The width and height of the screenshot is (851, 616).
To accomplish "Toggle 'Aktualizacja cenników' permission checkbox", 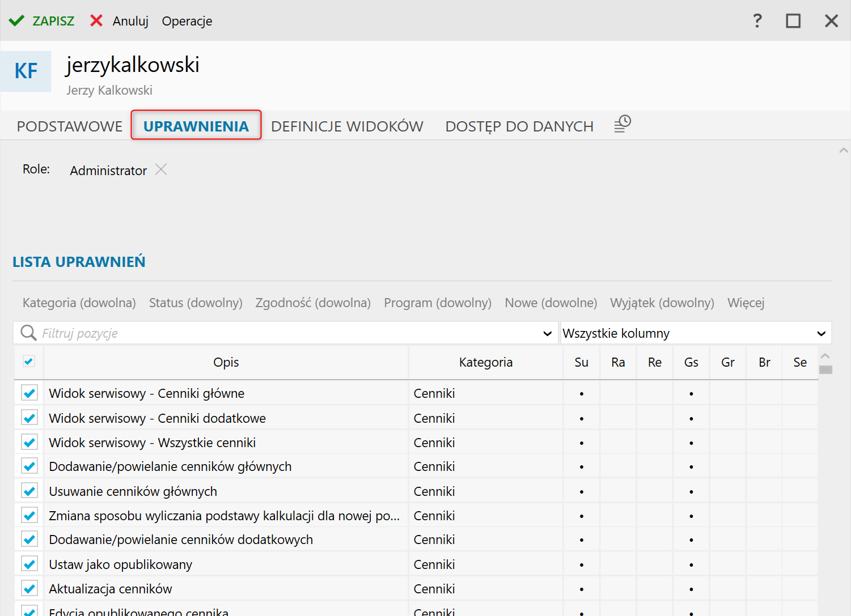I will click(x=29, y=588).
